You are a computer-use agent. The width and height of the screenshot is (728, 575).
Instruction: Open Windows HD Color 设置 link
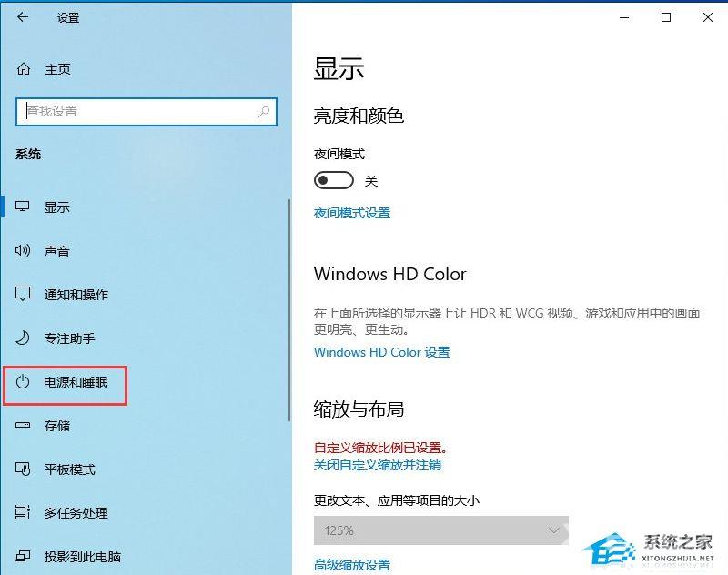point(381,352)
